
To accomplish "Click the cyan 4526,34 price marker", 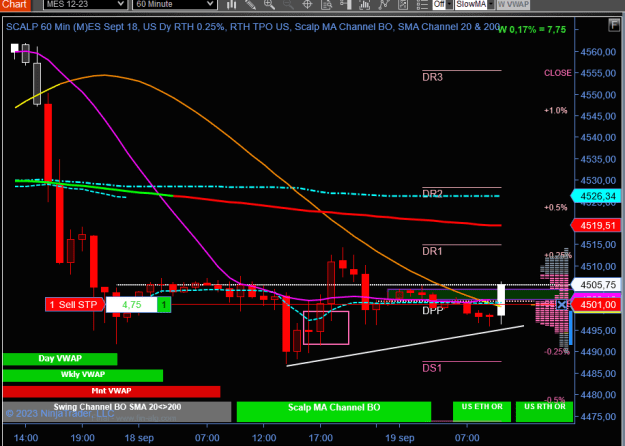I will pyautogui.click(x=596, y=196).
